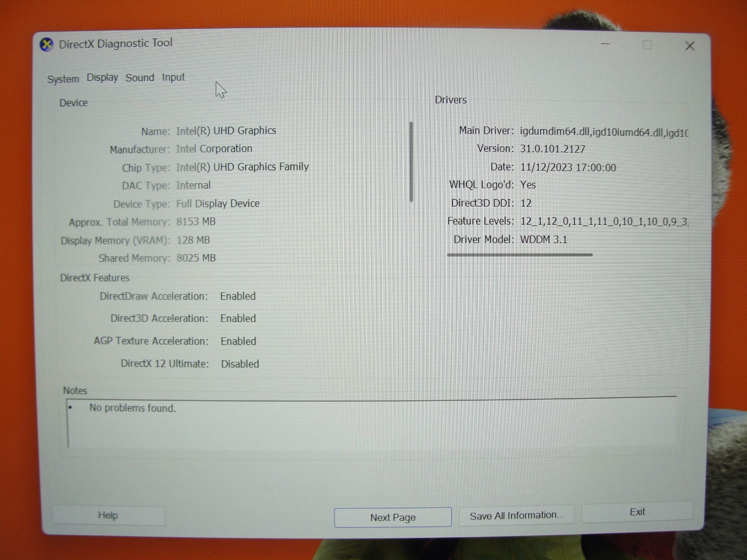This screenshot has height=560, width=747.
Task: Click Direct3D DDI value '12'
Action: 526,203
